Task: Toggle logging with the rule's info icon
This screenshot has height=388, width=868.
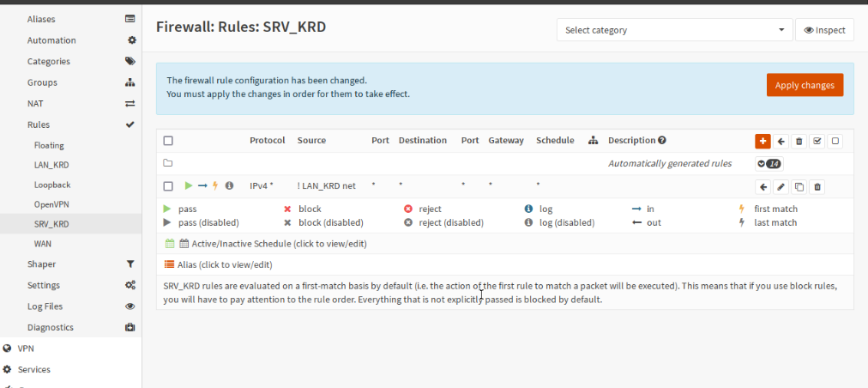Action: coord(229,185)
